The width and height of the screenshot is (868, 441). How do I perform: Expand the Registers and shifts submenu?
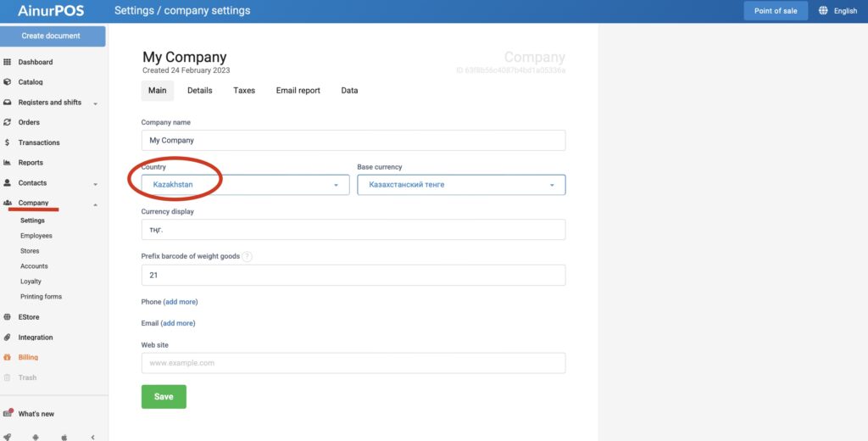click(x=95, y=103)
